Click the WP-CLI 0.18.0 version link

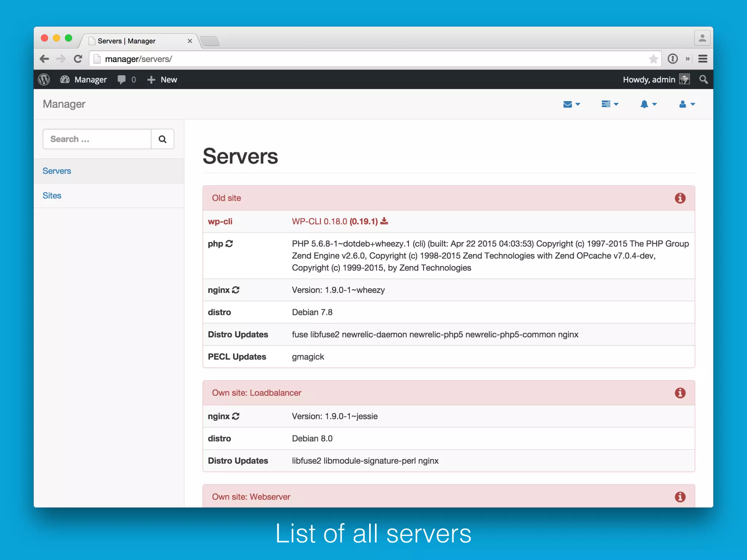320,221
